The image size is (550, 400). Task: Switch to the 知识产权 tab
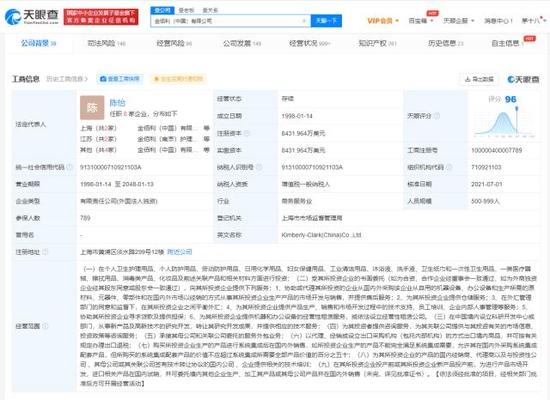[377, 44]
